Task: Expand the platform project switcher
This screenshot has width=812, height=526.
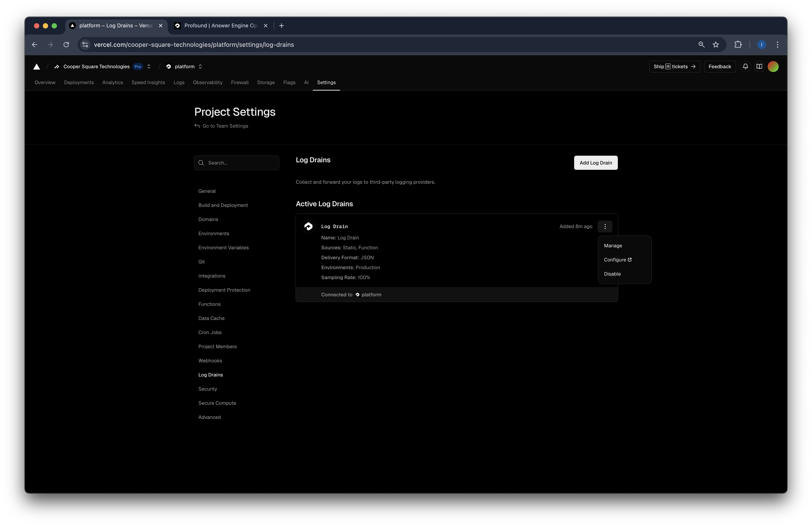Action: [200, 66]
